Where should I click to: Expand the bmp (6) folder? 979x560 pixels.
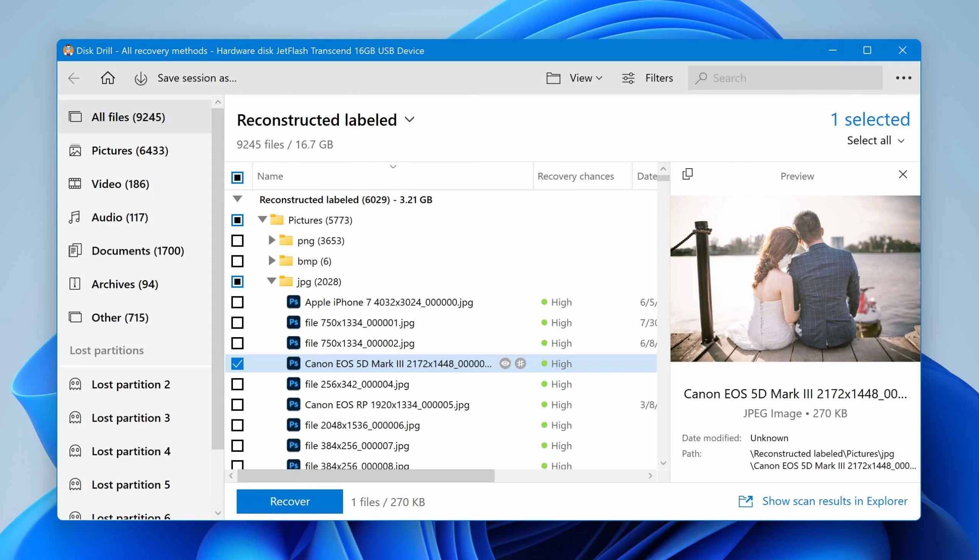[x=272, y=260]
